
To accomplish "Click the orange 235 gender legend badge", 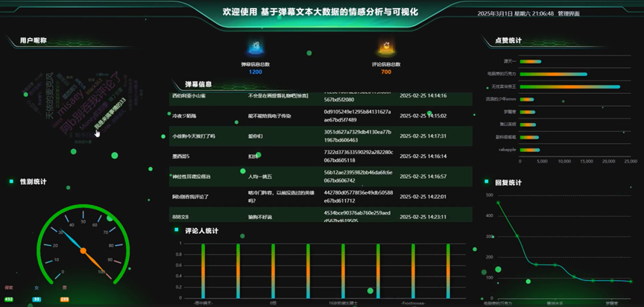I will click(65, 300).
